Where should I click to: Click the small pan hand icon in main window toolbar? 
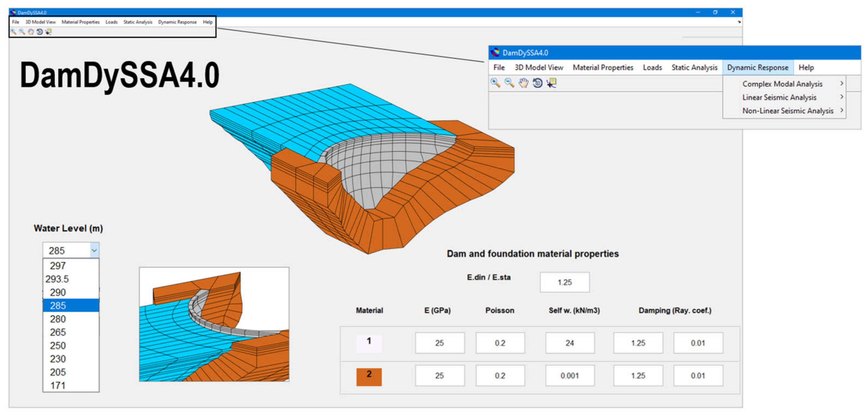(31, 32)
